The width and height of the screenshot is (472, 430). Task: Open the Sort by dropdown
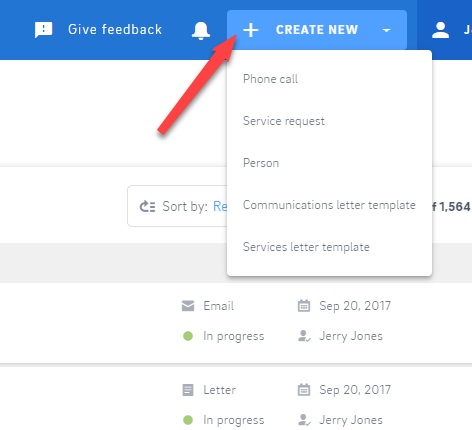click(x=178, y=206)
